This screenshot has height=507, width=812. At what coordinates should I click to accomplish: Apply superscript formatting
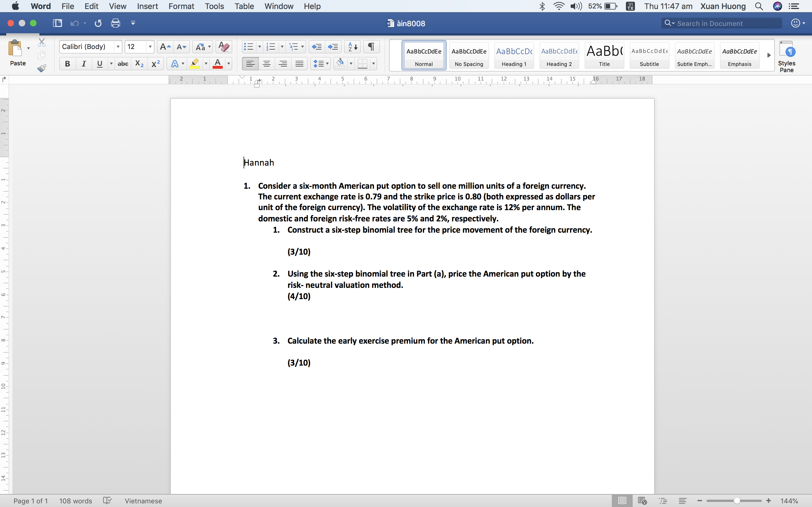[x=155, y=63]
